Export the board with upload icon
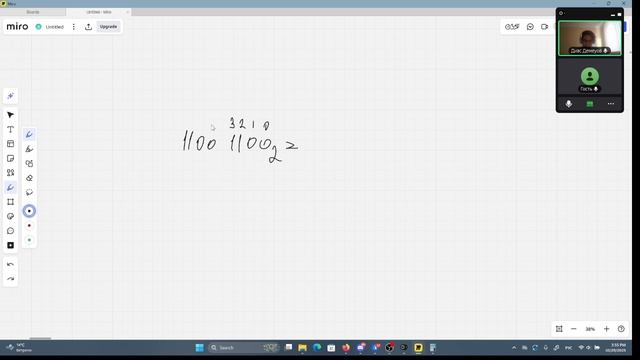The image size is (640, 360). [88, 27]
